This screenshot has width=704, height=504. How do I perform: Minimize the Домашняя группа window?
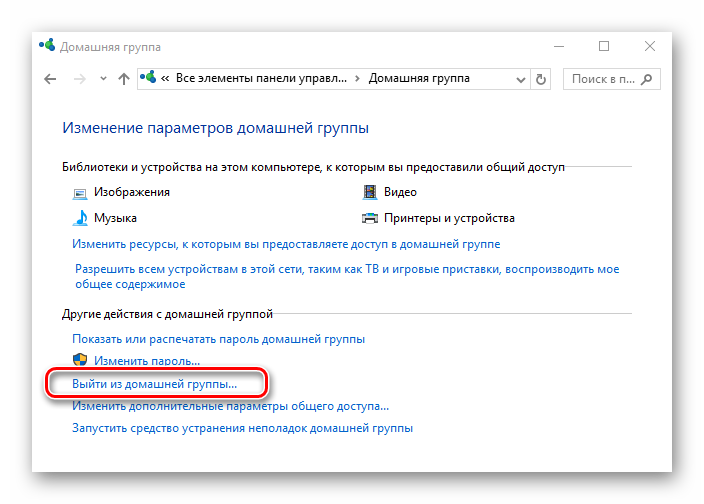[x=559, y=46]
